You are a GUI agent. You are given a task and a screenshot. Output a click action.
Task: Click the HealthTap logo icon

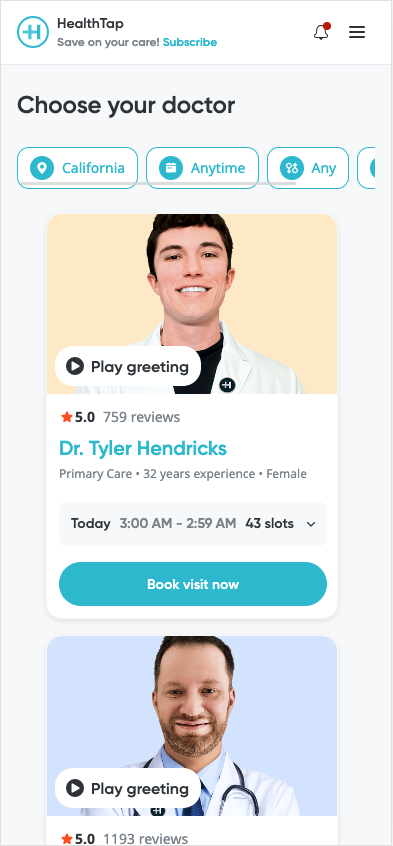click(x=33, y=32)
